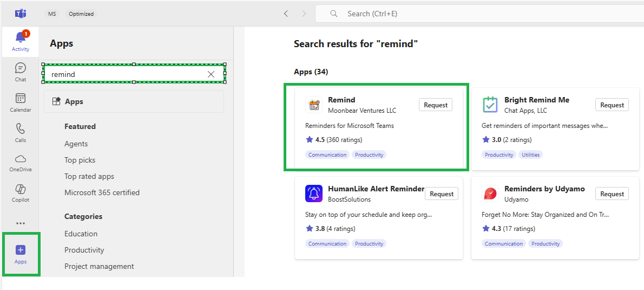Open the OneDrive cloud icon
The width and height of the screenshot is (644, 290).
21,159
